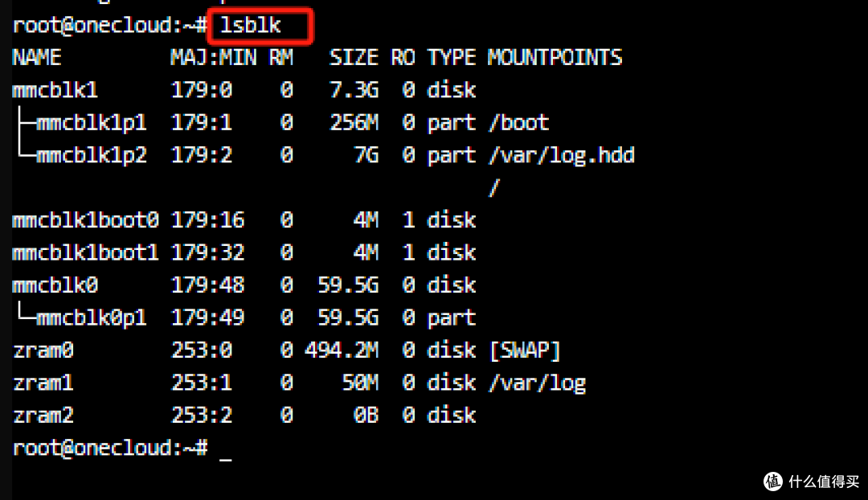Click the MOUNTPOINTS column header
Image resolution: width=868 pixels, height=500 pixels.
point(555,58)
